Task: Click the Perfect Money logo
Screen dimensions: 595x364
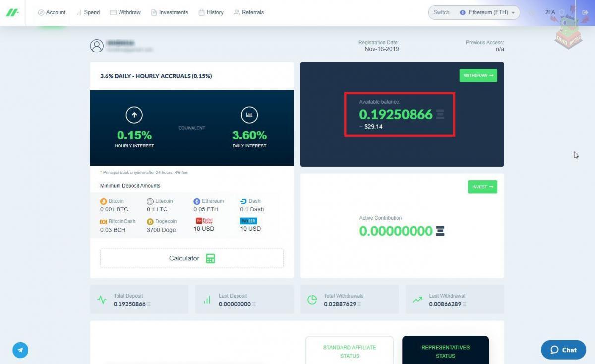Action: click(204, 221)
